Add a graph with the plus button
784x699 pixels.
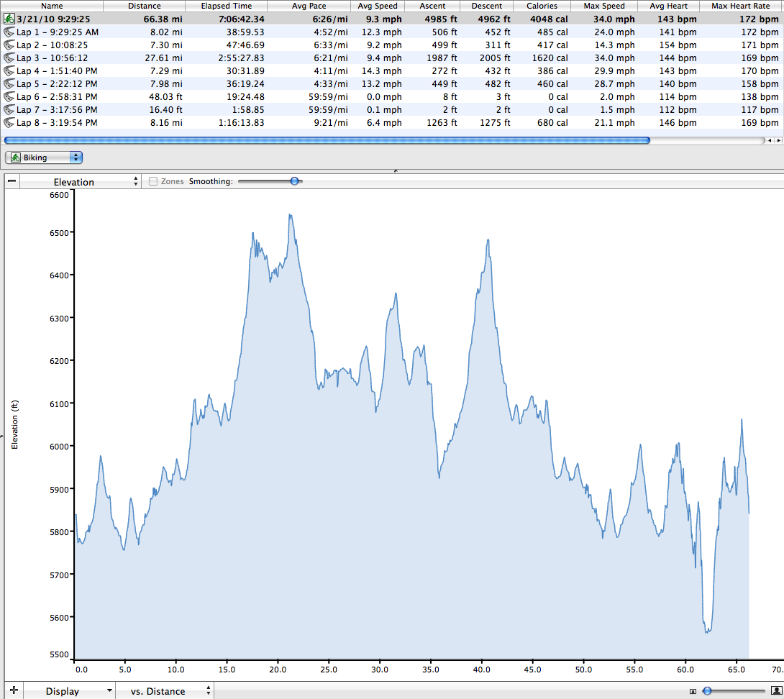click(13, 691)
